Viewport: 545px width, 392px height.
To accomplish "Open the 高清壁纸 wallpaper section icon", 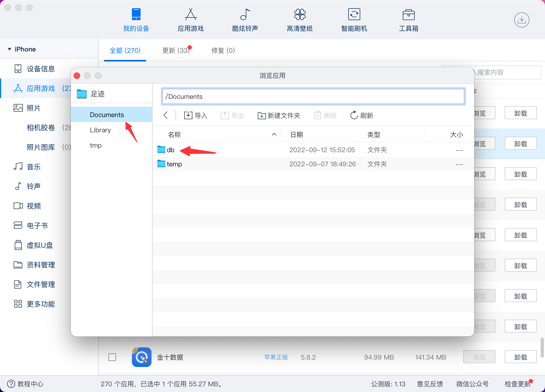I will click(x=299, y=15).
